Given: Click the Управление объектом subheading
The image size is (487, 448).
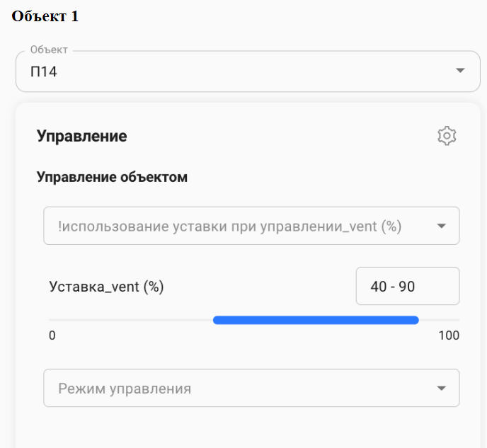Looking at the screenshot, I should (x=112, y=177).
